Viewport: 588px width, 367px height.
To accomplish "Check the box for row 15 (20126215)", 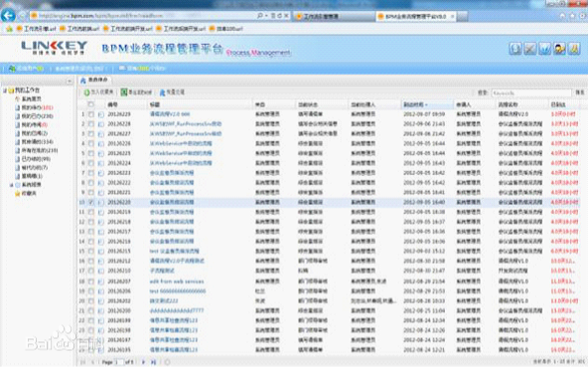I will click(x=91, y=252).
